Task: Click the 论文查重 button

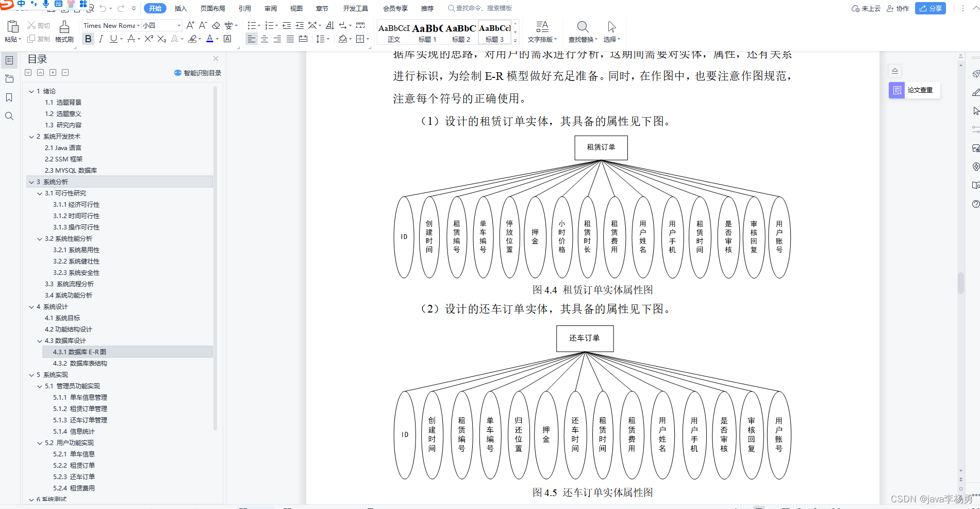Action: (x=915, y=90)
